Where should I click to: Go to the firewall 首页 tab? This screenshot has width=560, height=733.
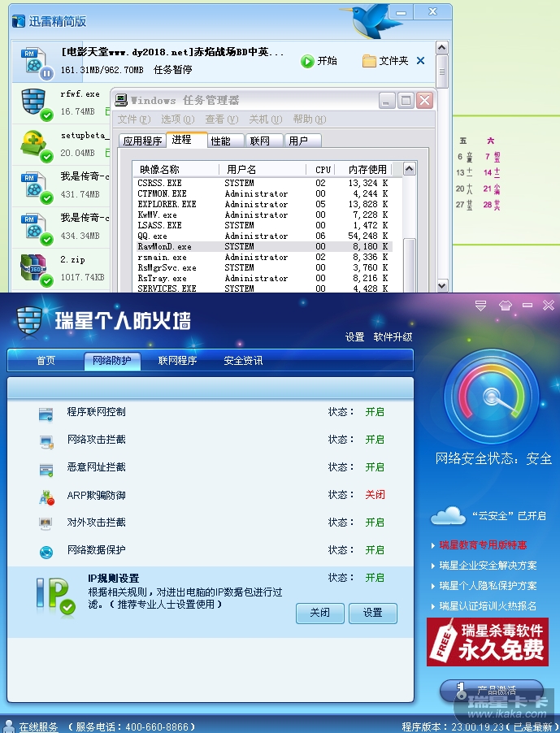point(46,361)
